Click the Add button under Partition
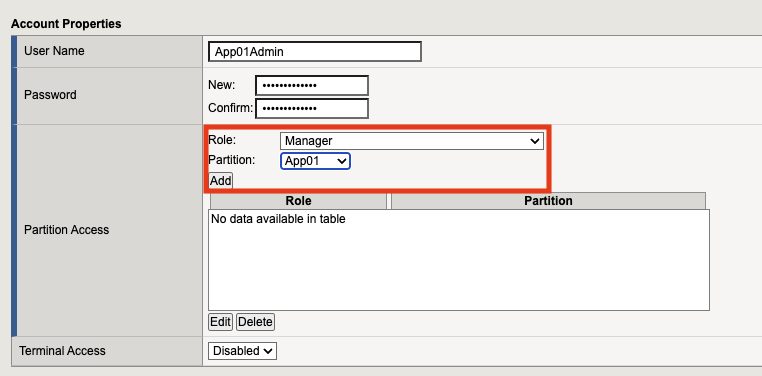 (x=221, y=181)
